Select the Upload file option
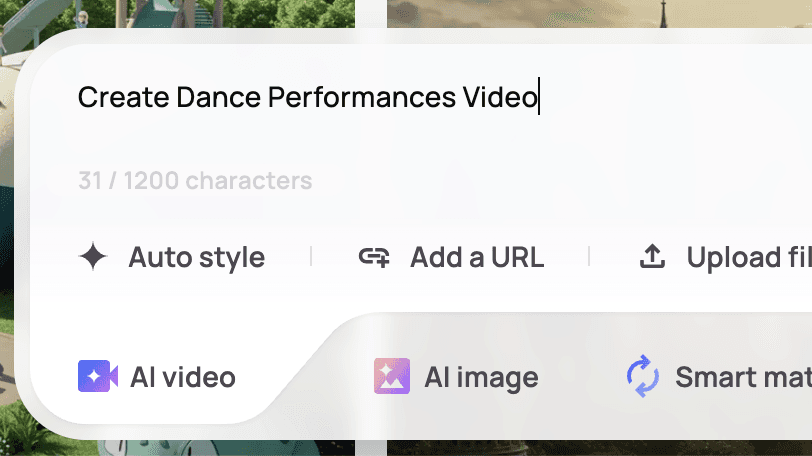Screen dimensions: 812x456 pos(726,257)
